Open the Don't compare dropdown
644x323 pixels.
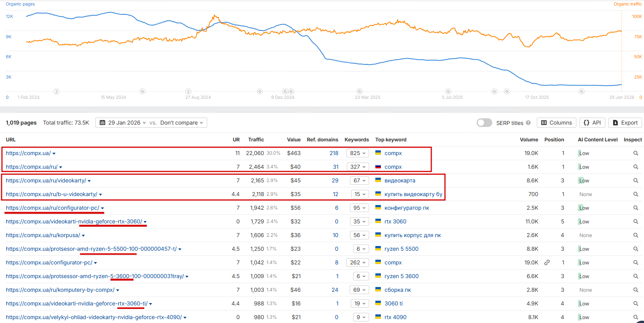coord(181,123)
